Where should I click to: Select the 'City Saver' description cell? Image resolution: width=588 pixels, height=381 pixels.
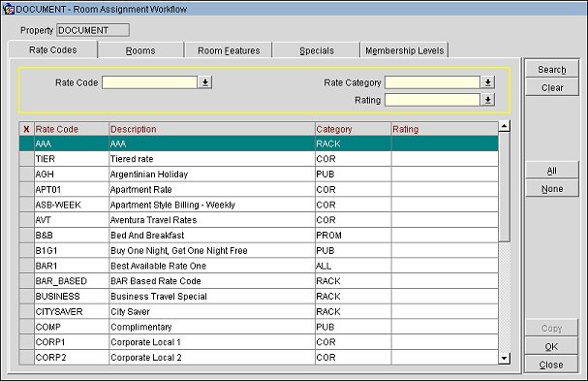pyautogui.click(x=212, y=311)
